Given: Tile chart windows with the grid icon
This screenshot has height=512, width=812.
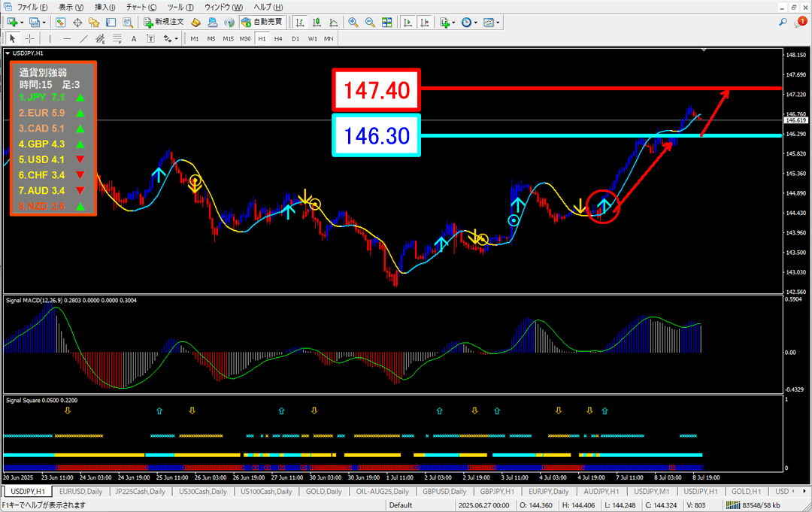Looking at the screenshot, I should (x=387, y=23).
